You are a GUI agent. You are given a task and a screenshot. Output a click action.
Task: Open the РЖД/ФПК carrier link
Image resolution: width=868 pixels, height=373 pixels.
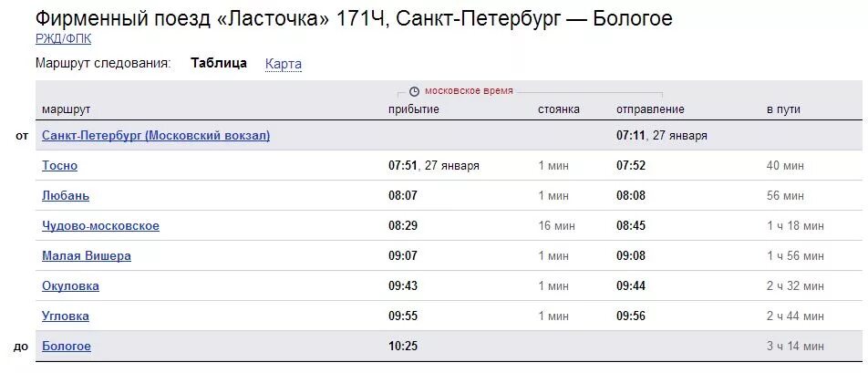[x=63, y=38]
